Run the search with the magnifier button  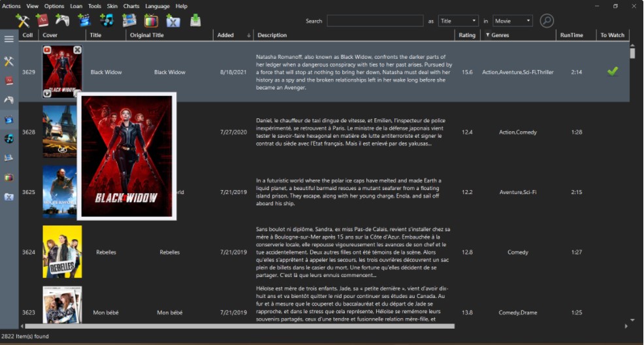pos(547,20)
